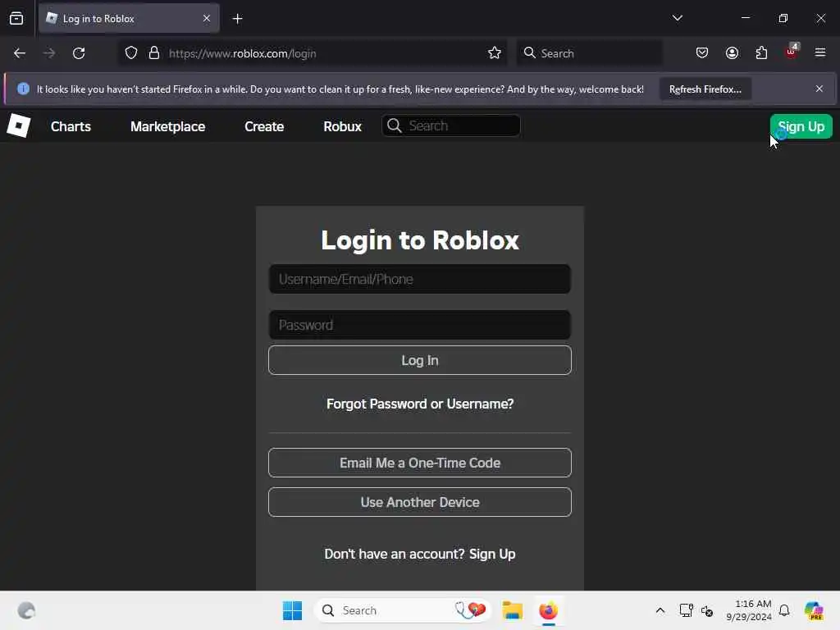Open a new tab with plus
840x630 pixels.
tap(237, 19)
